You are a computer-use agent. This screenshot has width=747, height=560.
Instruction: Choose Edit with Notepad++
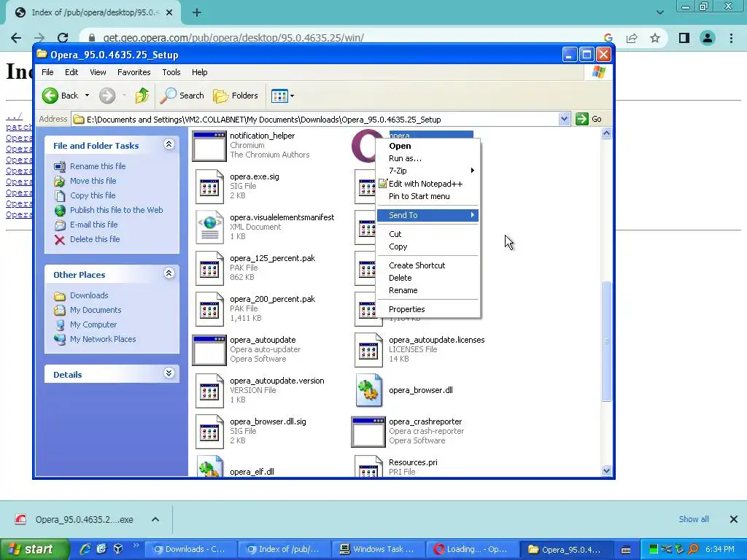click(x=427, y=184)
